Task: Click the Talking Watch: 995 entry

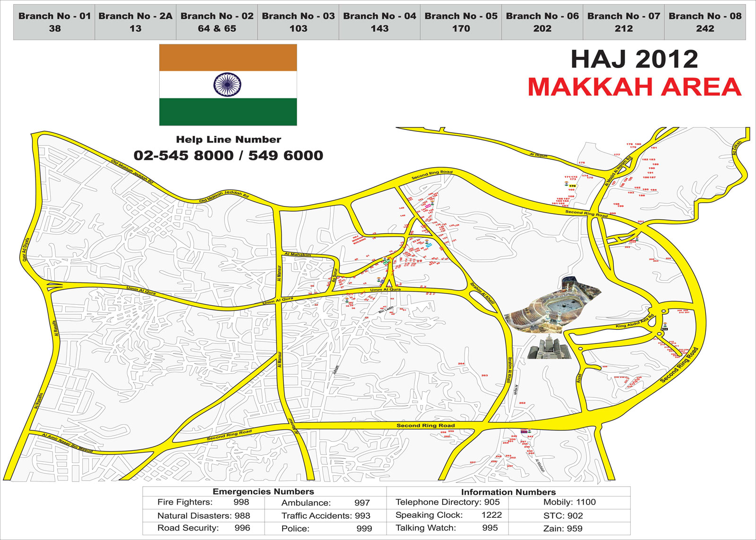Action: click(x=447, y=528)
